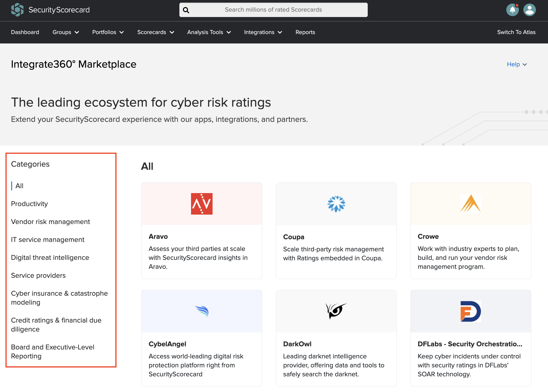Click the Crowe logo
This screenshot has width=548, height=392.
471,204
